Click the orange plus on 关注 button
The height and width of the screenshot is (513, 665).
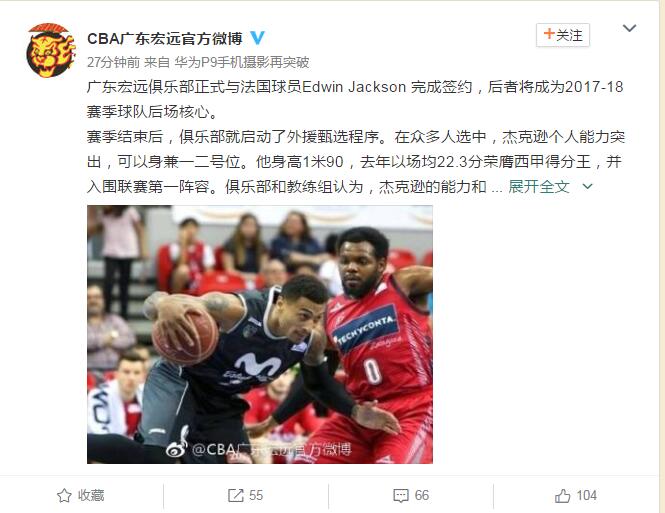549,33
